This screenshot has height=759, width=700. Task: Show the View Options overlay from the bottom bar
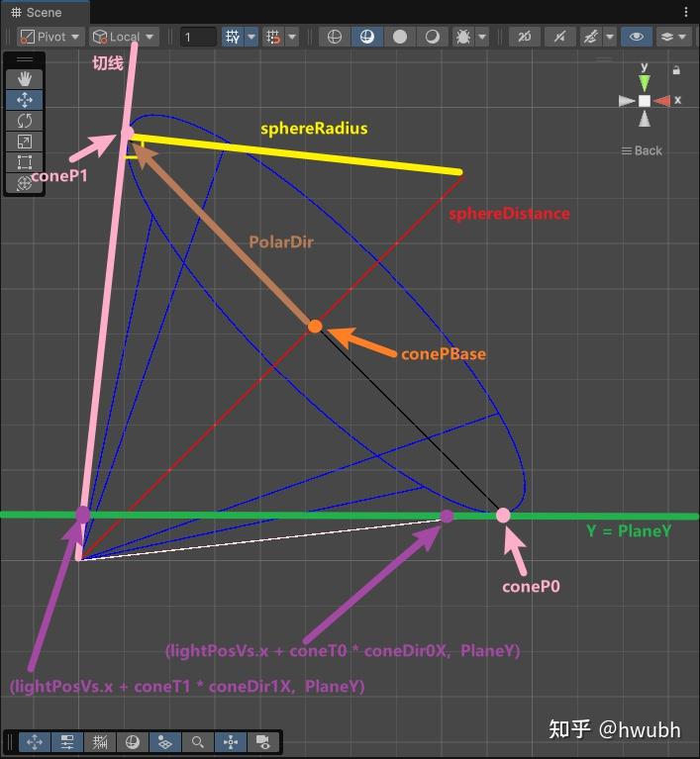pyautogui.click(x=165, y=741)
